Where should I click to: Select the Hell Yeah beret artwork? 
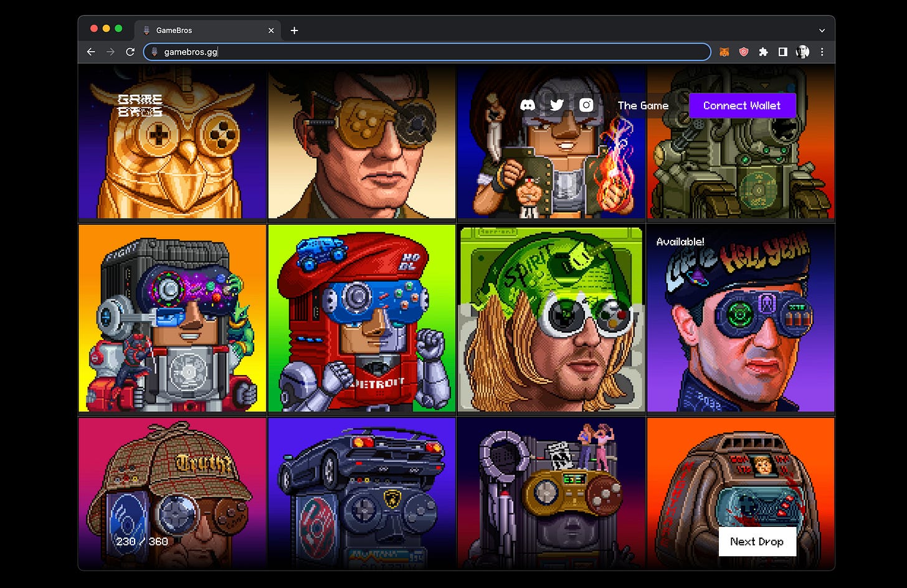[741, 318]
